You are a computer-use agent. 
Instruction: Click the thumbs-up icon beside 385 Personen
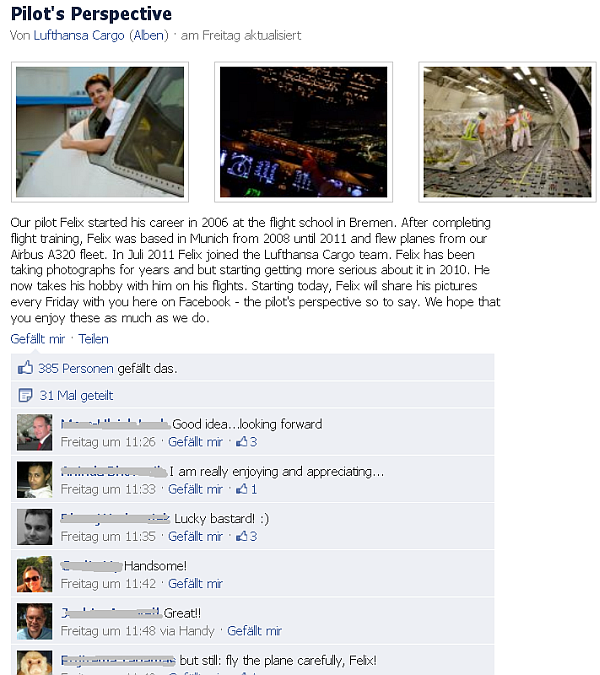pos(25,367)
